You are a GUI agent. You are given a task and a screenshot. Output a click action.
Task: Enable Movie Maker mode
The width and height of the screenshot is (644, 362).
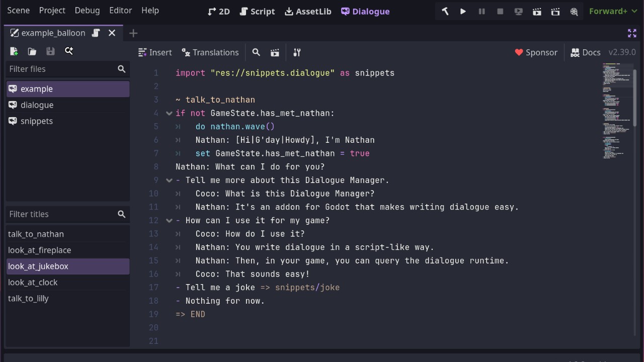tap(574, 11)
